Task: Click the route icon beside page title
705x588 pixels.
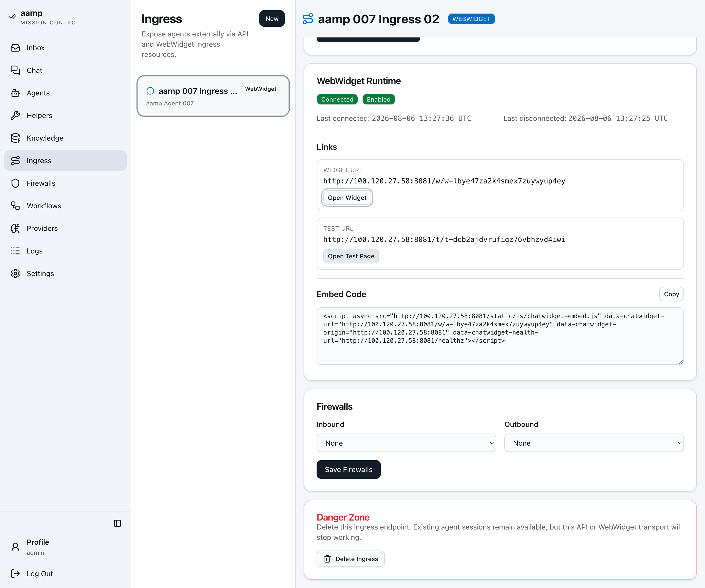Action: pos(308,19)
